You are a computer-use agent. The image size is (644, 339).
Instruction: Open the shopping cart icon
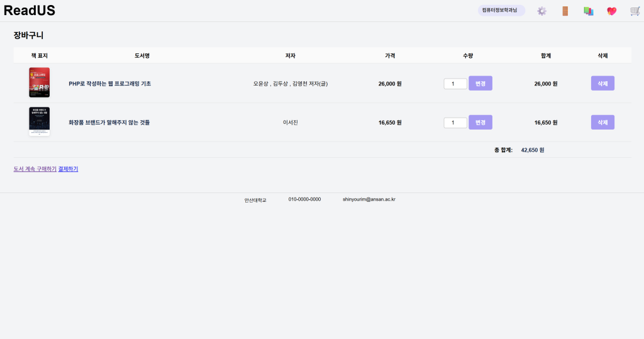coord(635,11)
